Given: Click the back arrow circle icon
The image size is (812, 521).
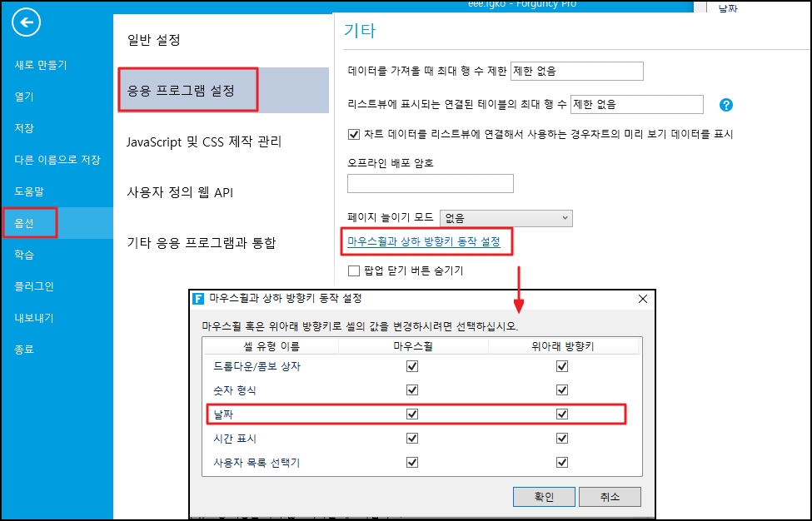Looking at the screenshot, I should (x=26, y=22).
